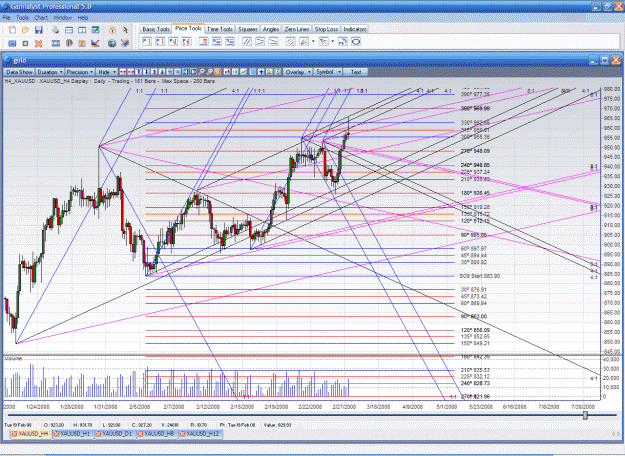
Task: Open dropdown arrow next to ellipse tool group
Action: (332, 41)
